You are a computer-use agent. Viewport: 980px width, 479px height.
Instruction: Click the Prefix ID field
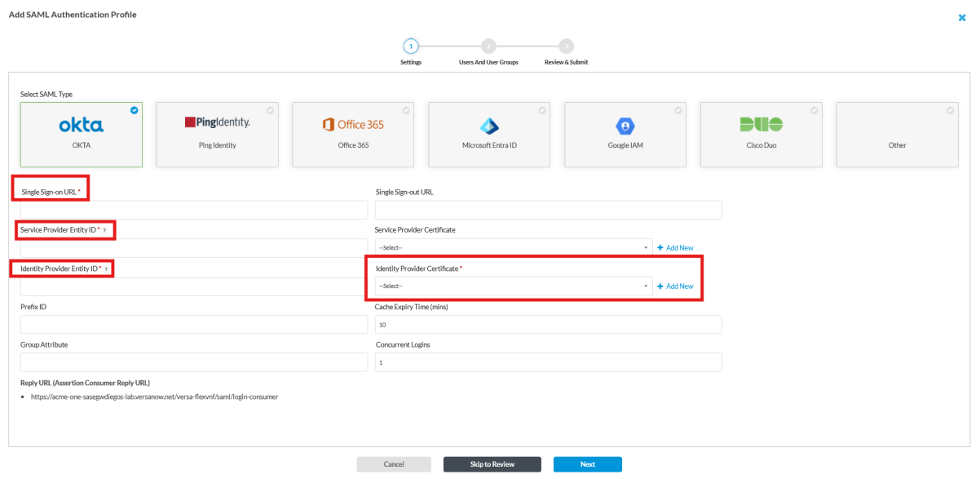[x=194, y=325]
